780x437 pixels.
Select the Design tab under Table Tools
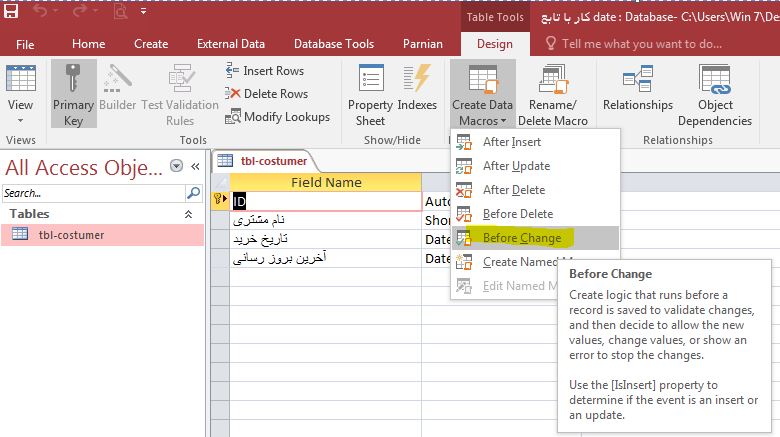click(x=494, y=44)
